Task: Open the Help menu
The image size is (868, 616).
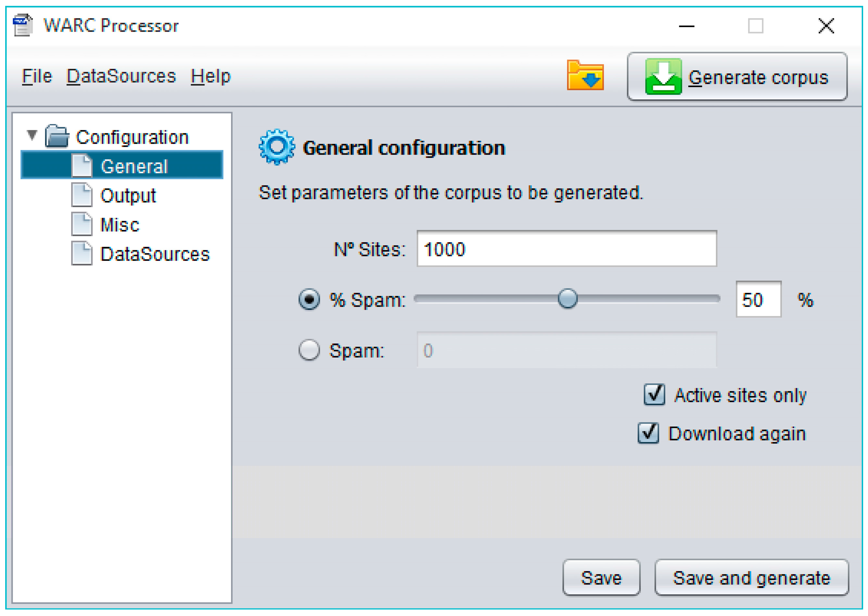Action: [210, 76]
